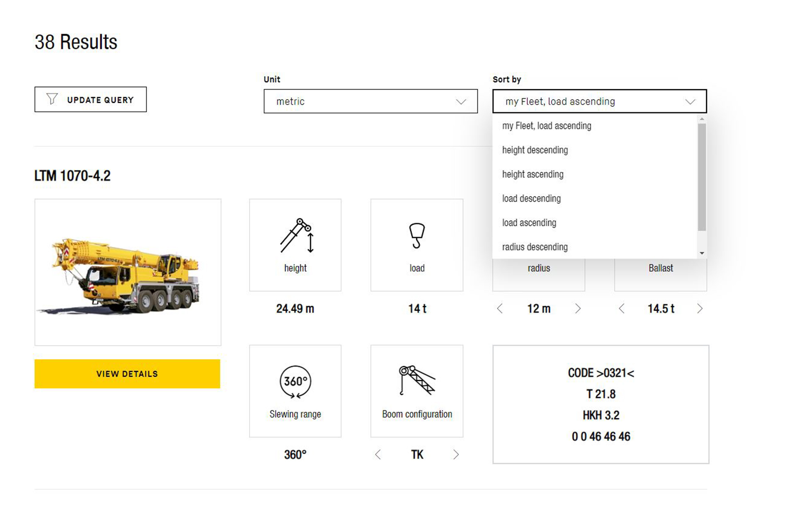Choose load ascending in sort list

point(529,223)
